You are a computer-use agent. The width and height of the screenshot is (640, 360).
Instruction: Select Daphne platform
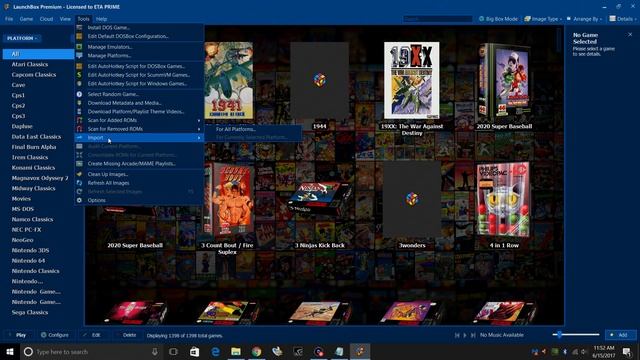22,127
